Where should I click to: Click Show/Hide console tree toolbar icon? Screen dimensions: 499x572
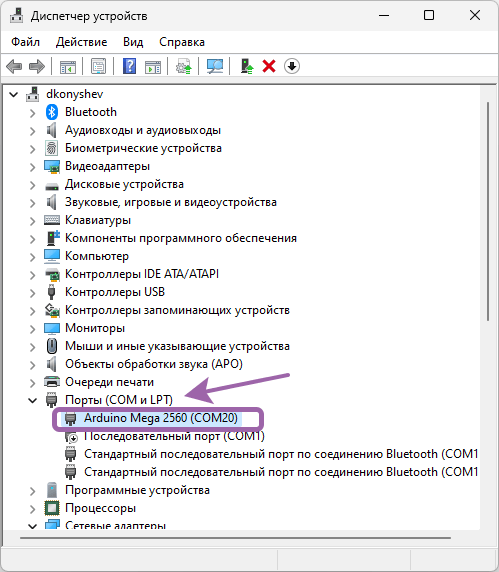(68, 66)
